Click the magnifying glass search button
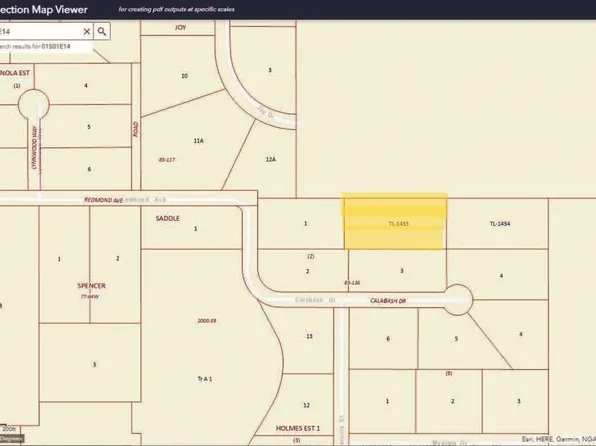 [x=102, y=32]
